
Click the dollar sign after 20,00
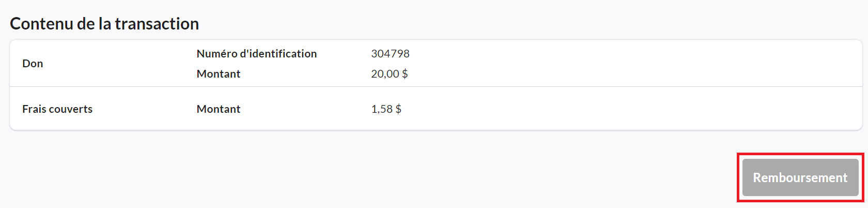[x=405, y=74]
